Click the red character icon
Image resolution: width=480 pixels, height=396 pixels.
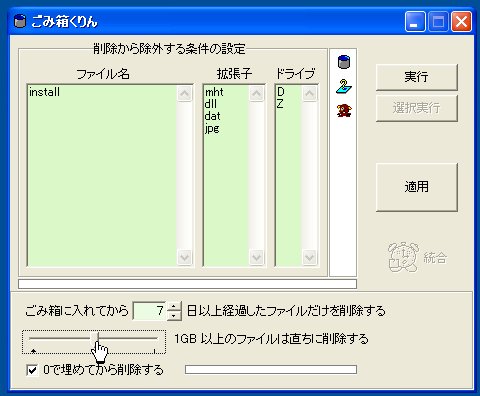(344, 110)
